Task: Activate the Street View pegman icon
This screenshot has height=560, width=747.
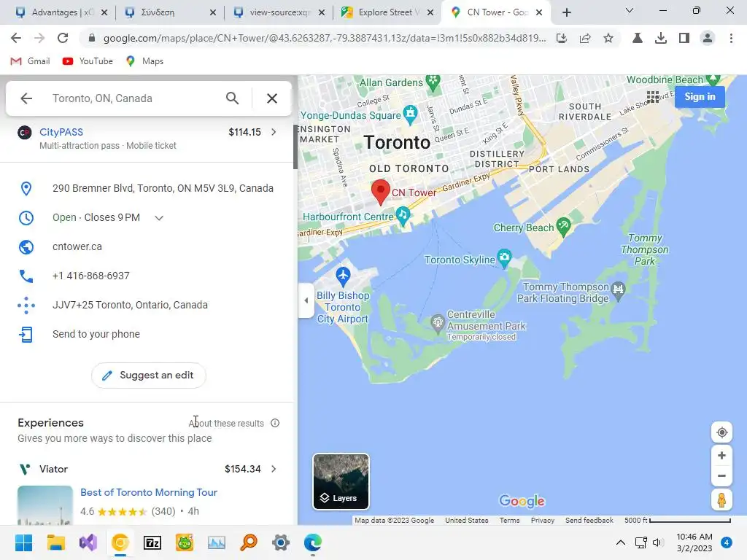Action: tap(721, 500)
